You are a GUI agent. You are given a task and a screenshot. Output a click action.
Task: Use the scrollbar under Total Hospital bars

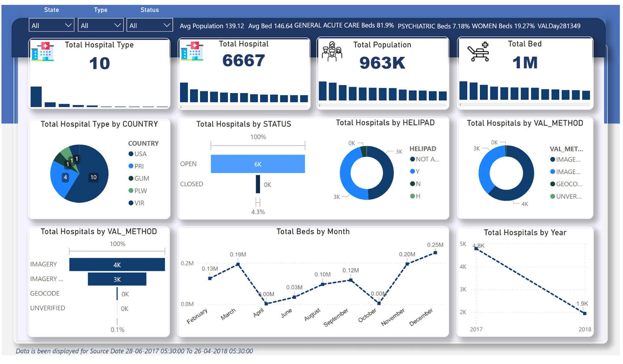click(244, 107)
